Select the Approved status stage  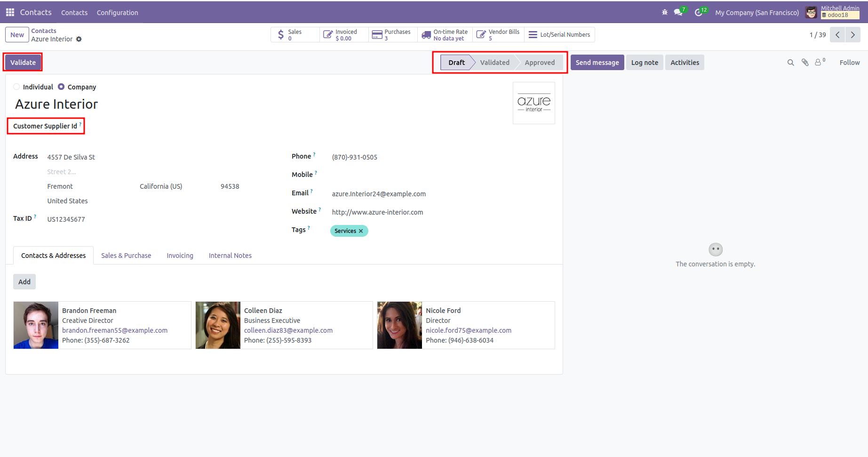(540, 63)
